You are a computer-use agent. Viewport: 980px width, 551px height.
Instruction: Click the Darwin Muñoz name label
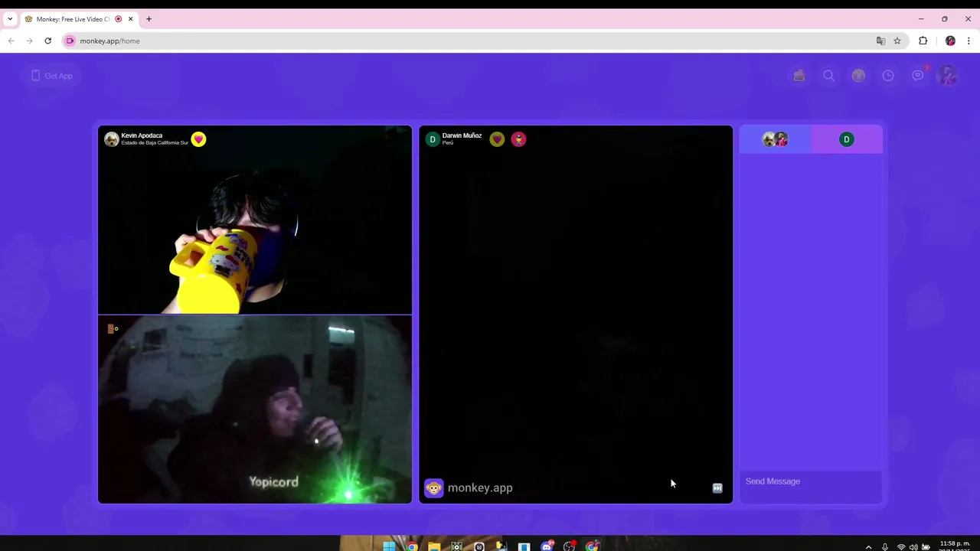pos(462,135)
